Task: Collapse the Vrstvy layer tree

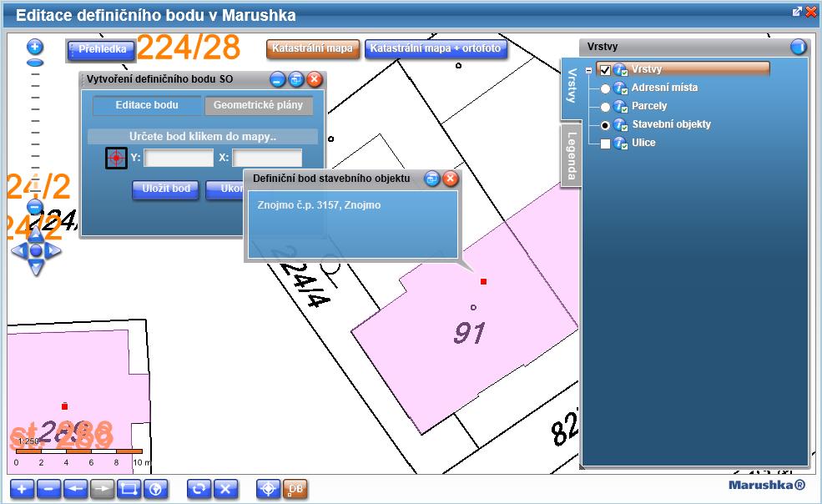Action: tap(588, 70)
